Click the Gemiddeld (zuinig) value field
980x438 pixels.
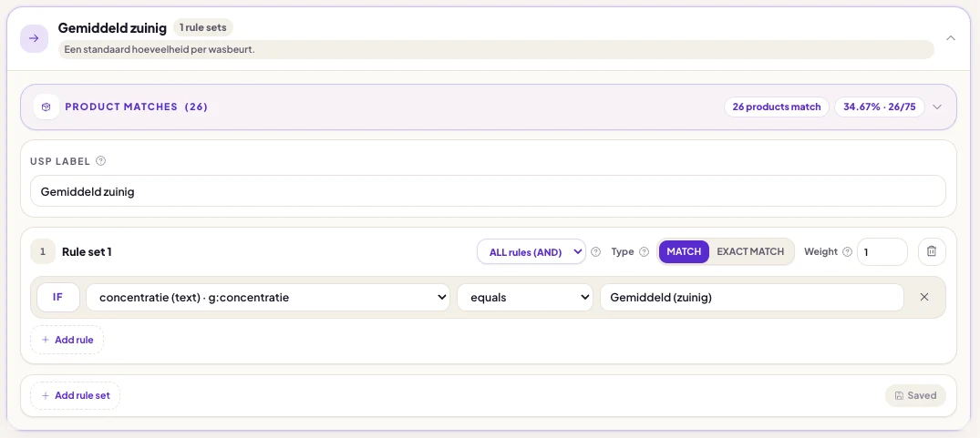[x=752, y=298]
